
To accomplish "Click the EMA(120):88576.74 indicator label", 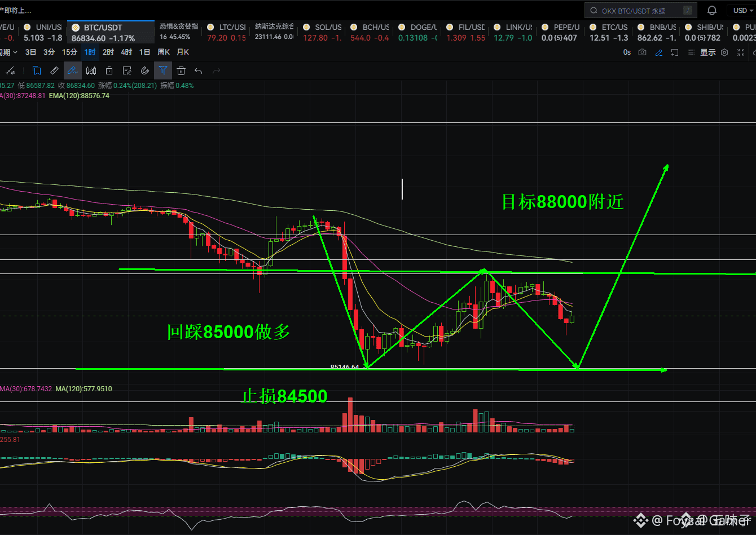I will point(79,96).
